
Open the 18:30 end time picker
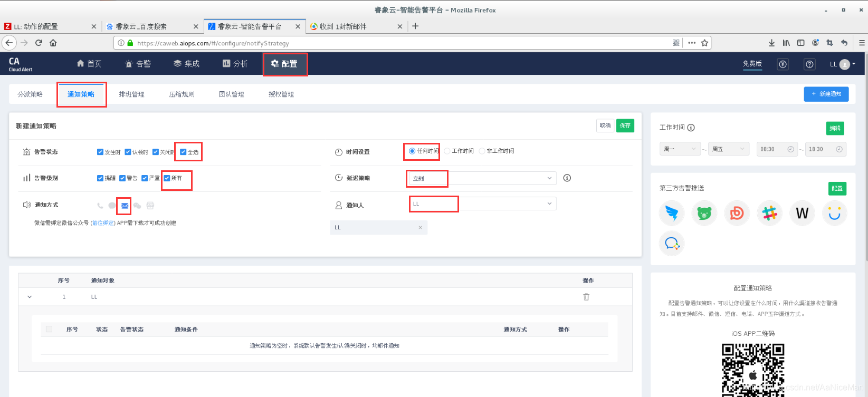pos(825,149)
